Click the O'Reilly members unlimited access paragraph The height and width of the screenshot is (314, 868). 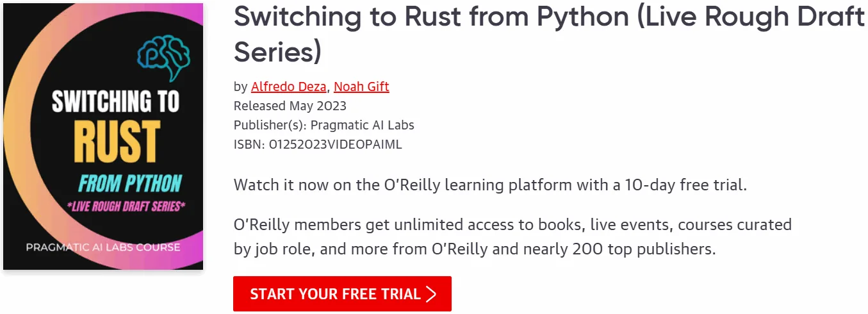click(513, 237)
